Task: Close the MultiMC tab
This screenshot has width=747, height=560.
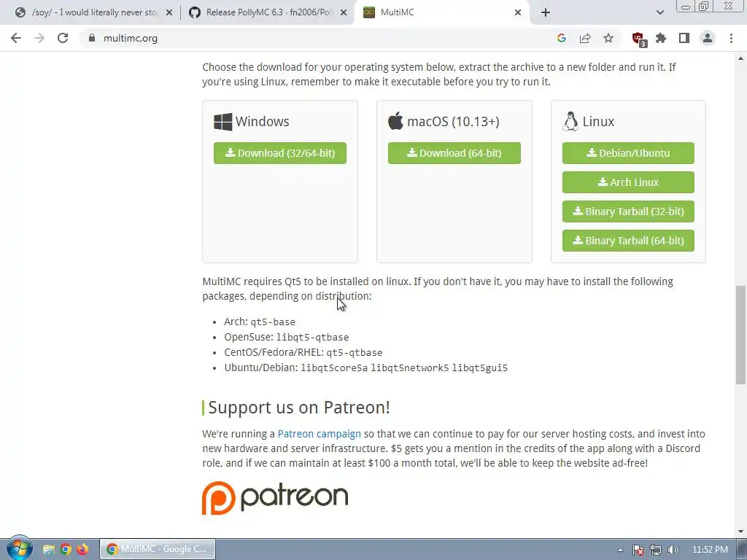Action: [x=518, y=13]
